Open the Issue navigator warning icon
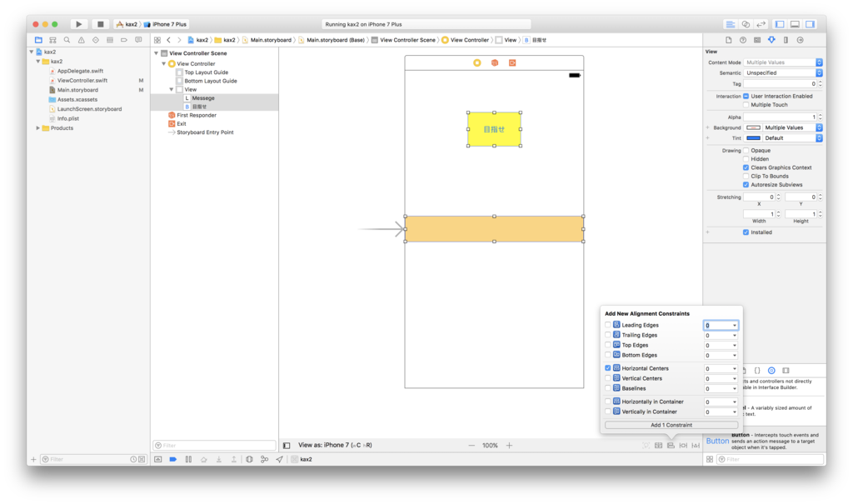 [81, 40]
